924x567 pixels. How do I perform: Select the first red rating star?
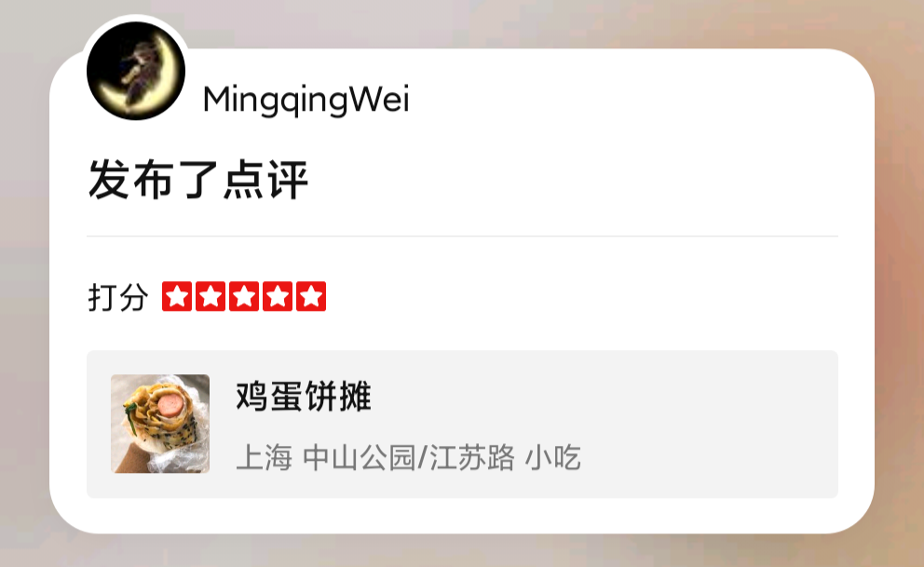177,296
